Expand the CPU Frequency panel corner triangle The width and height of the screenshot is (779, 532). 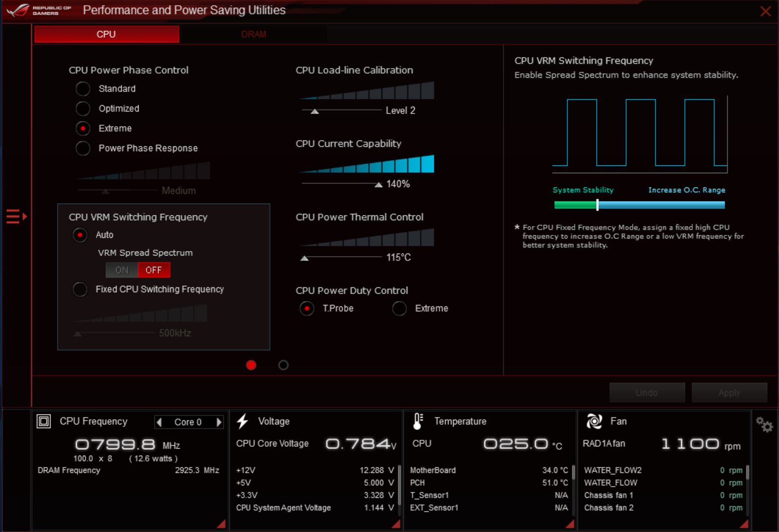pos(221,524)
